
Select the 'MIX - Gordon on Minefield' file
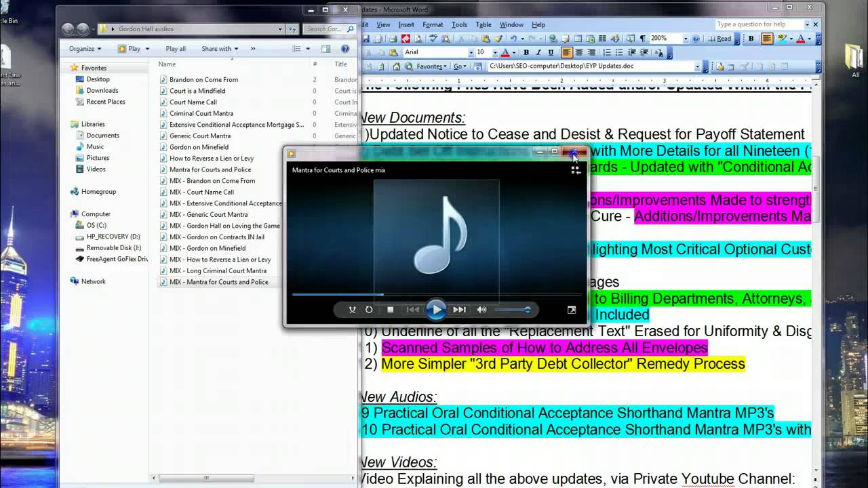click(x=208, y=248)
